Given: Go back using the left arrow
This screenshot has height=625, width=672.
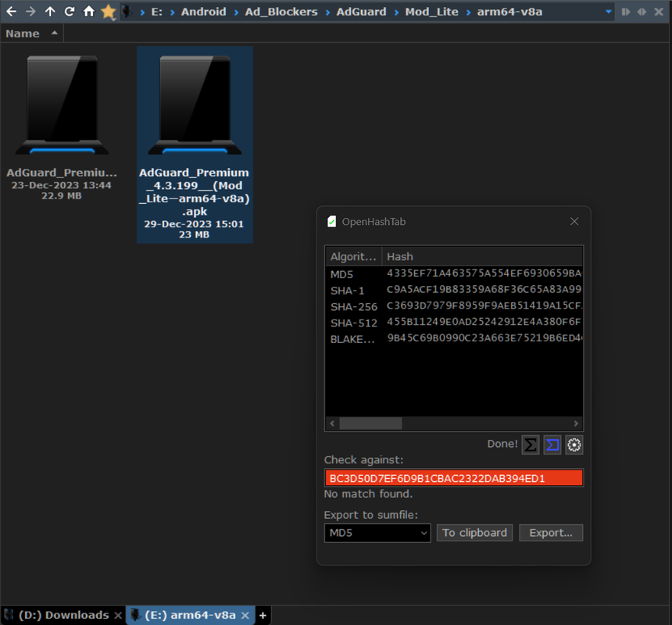Looking at the screenshot, I should pyautogui.click(x=12, y=12).
